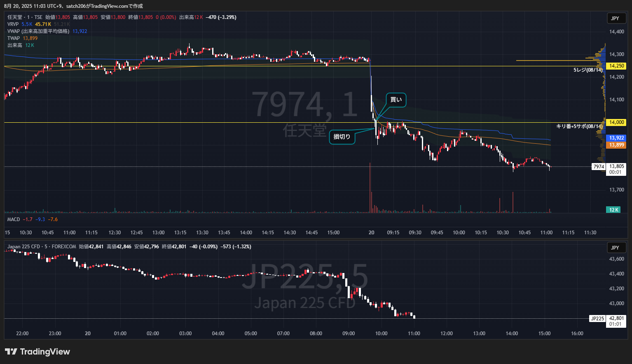Click the JP225 ticker tag beside the price axis
Screen dimensions: 632x364
(x=597, y=318)
